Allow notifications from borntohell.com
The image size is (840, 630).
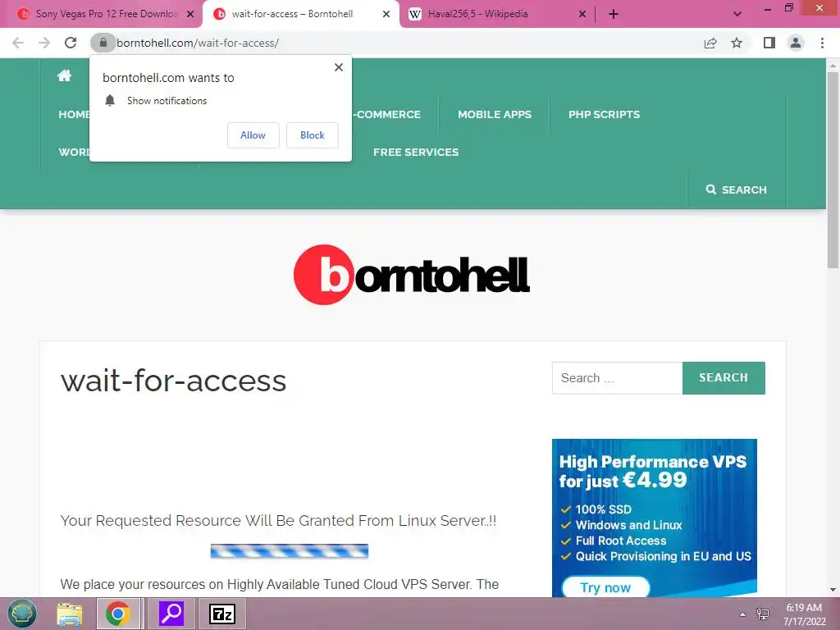(253, 135)
